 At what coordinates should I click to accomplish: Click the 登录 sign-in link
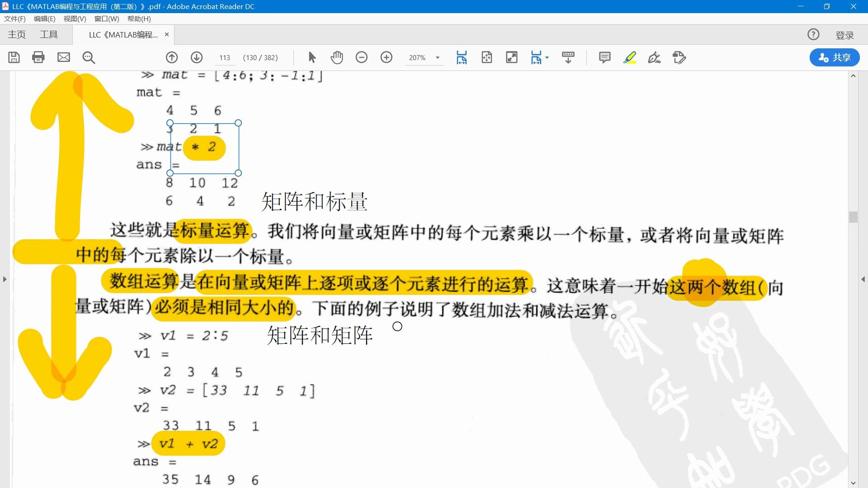844,34
